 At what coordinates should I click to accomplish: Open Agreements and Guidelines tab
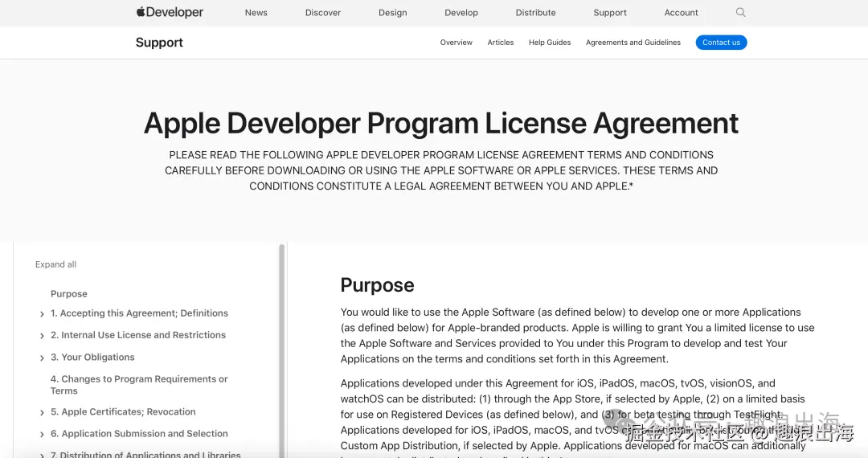[633, 43]
